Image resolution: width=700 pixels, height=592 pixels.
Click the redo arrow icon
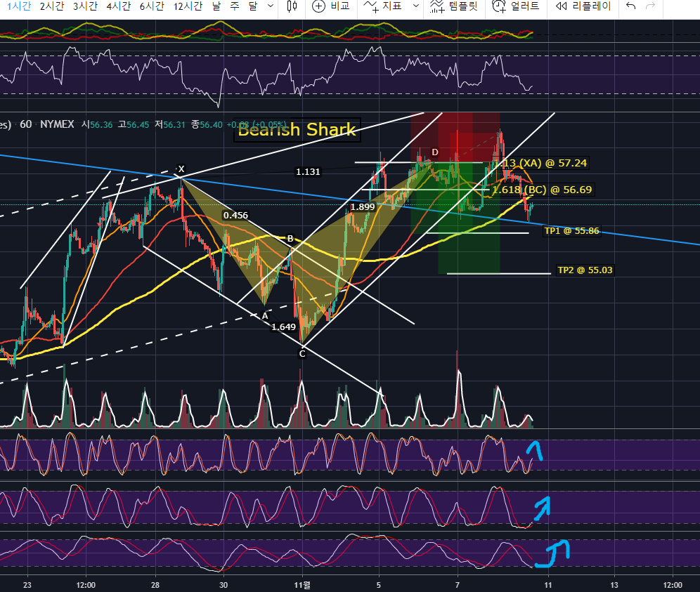[651, 6]
